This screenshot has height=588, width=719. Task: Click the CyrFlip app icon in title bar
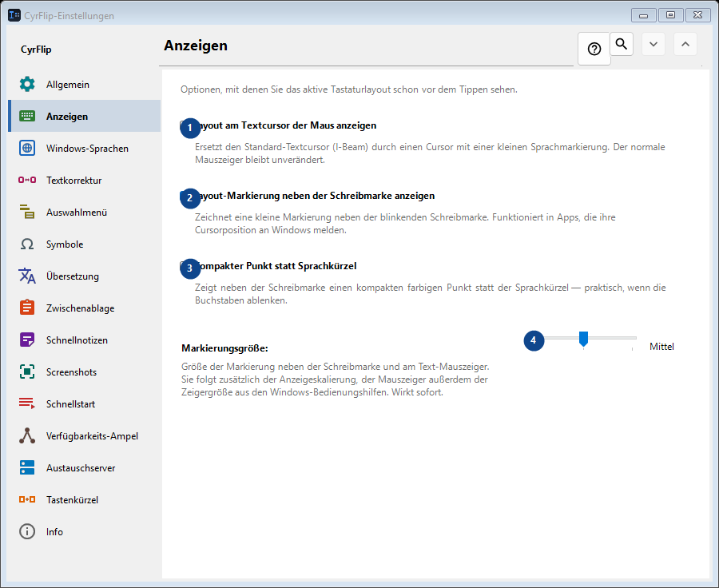click(14, 15)
